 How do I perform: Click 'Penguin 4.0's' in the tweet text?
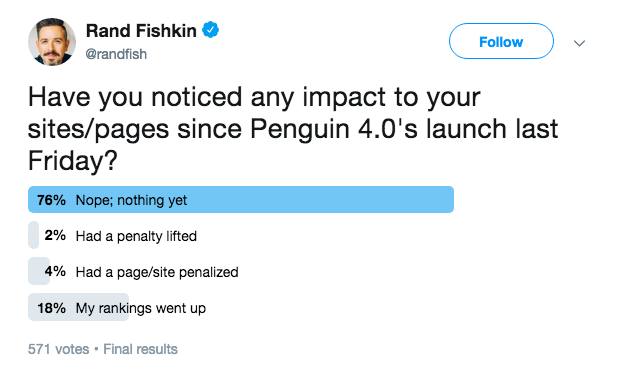(x=334, y=129)
